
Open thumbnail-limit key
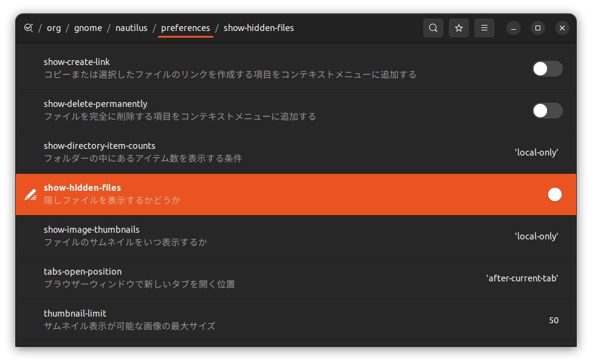(296, 320)
